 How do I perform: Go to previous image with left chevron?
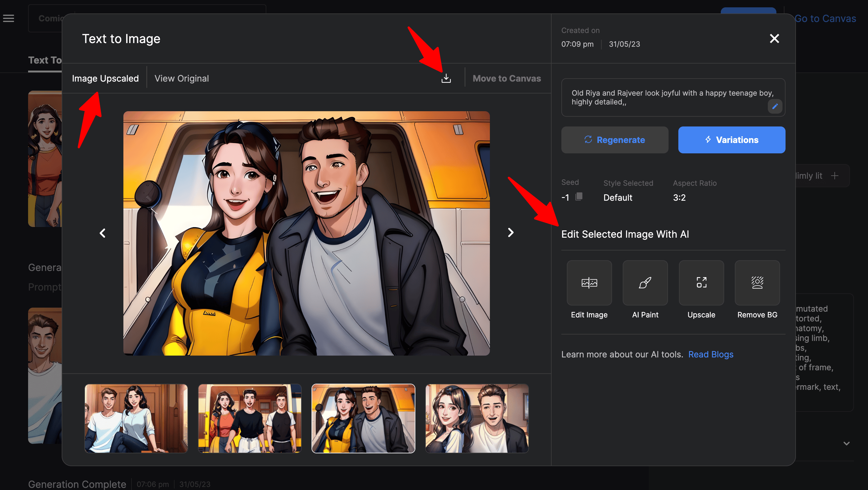pyautogui.click(x=102, y=233)
